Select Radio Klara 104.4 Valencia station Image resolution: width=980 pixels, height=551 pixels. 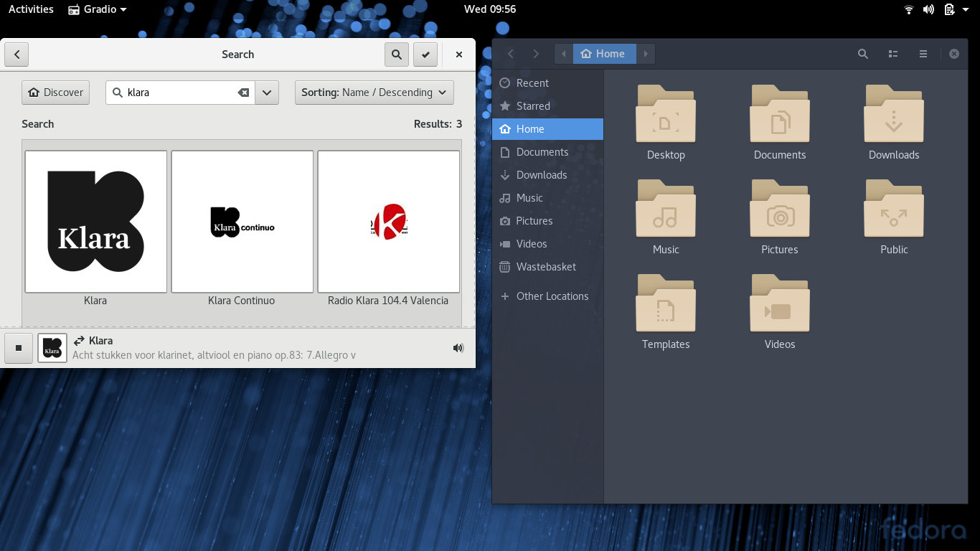tap(389, 222)
